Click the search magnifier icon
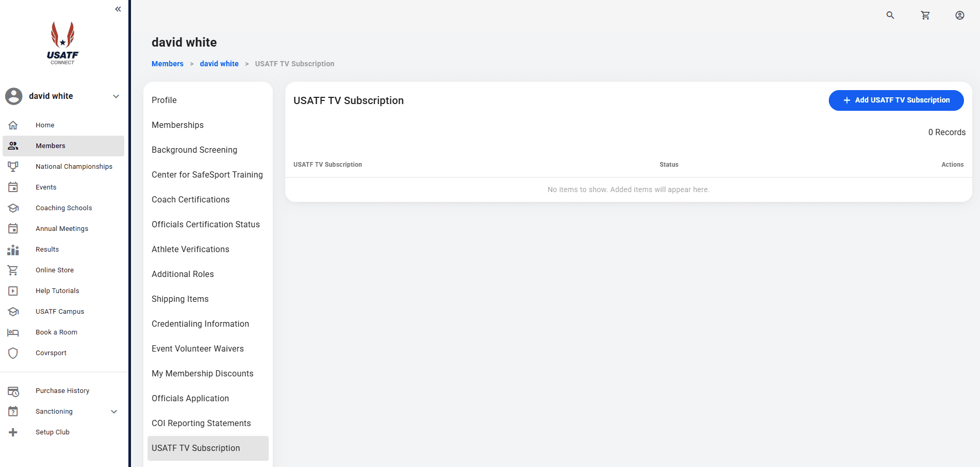The width and height of the screenshot is (980, 467). pyautogui.click(x=890, y=16)
